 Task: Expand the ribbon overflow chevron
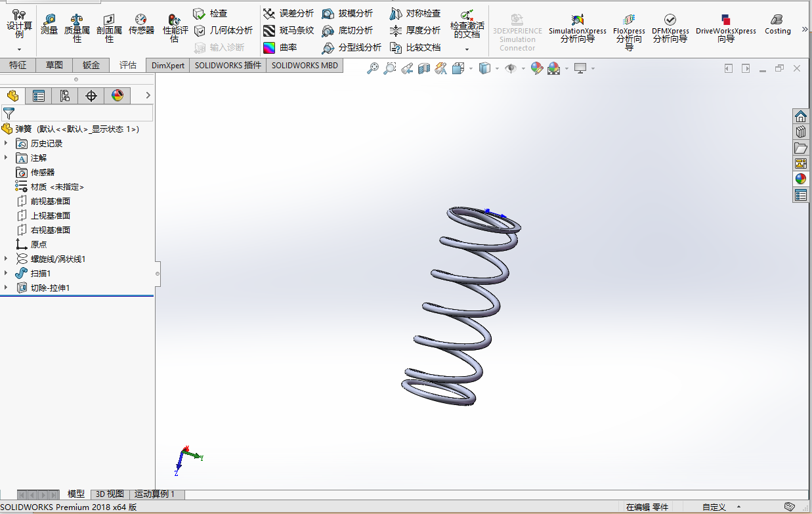(805, 30)
